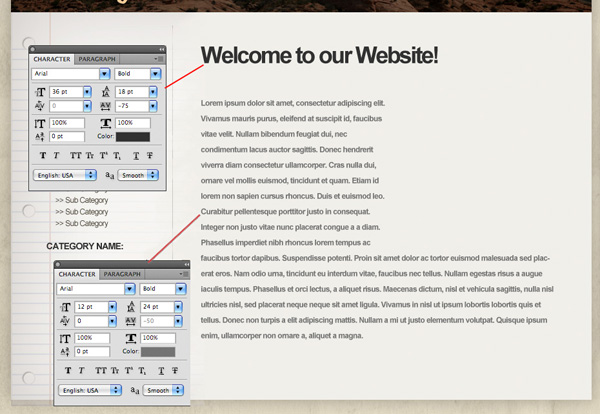Click the 12 pt font size field

91,307
